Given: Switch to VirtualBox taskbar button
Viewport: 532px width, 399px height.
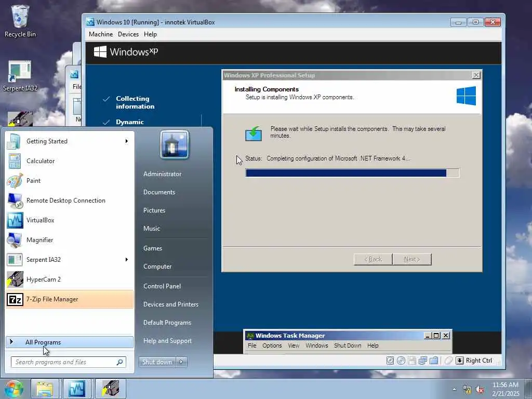Looking at the screenshot, I should (77, 389).
